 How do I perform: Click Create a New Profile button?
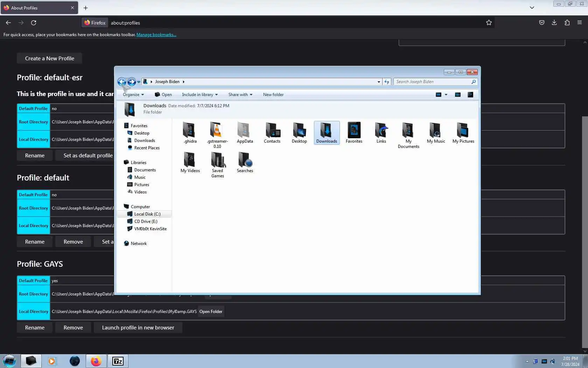pos(49,59)
